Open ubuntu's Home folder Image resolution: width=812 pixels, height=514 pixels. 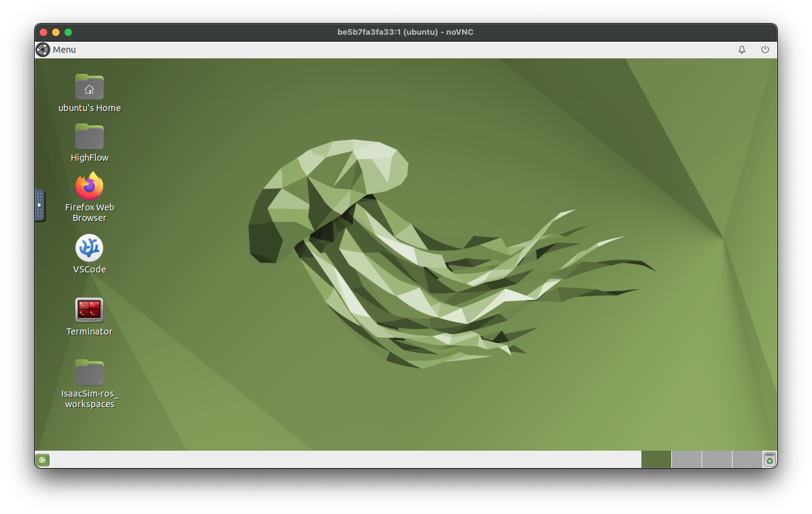point(89,88)
